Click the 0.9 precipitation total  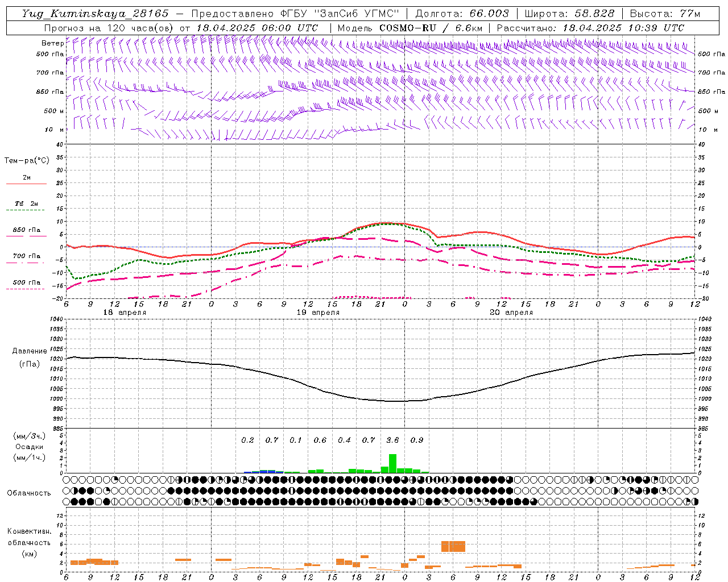point(417,440)
